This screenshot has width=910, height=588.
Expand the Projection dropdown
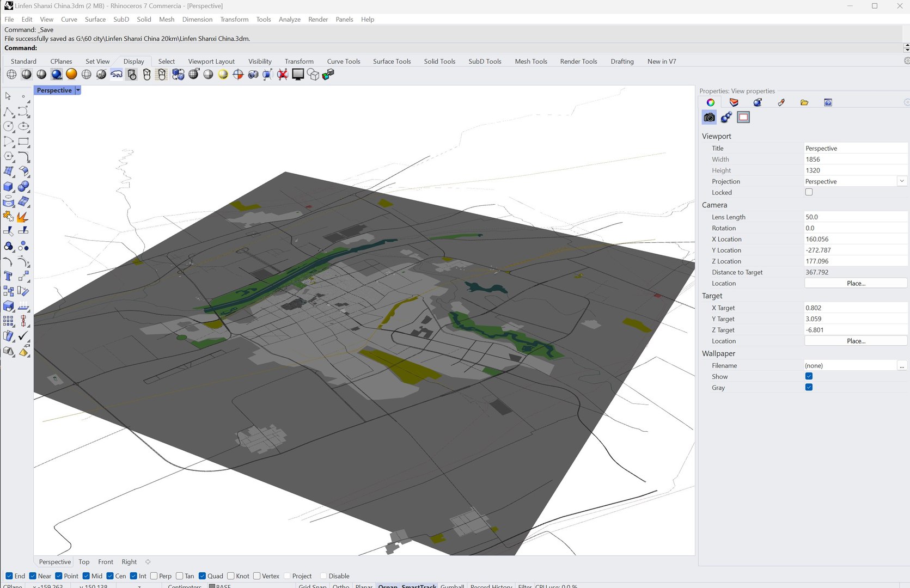point(902,181)
